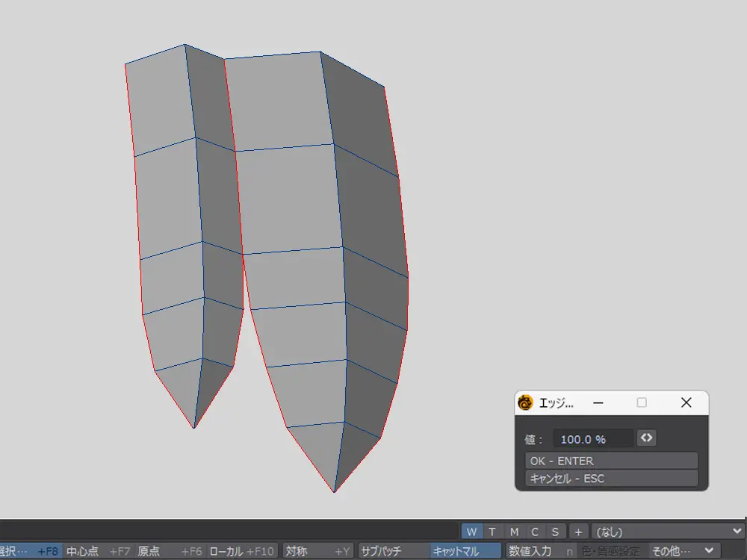Select the T texture map button
The image size is (747, 560).
click(492, 532)
